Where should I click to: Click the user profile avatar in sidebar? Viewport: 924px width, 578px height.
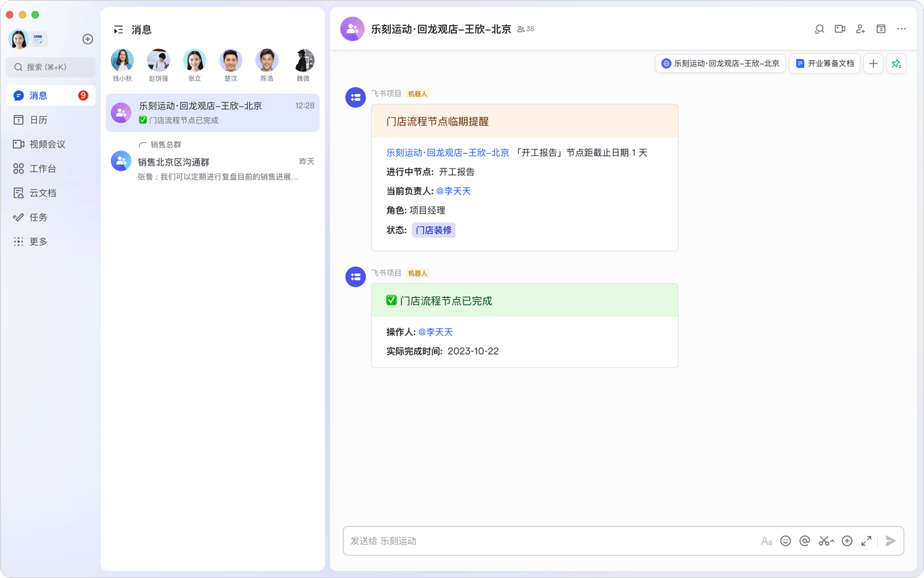18,39
